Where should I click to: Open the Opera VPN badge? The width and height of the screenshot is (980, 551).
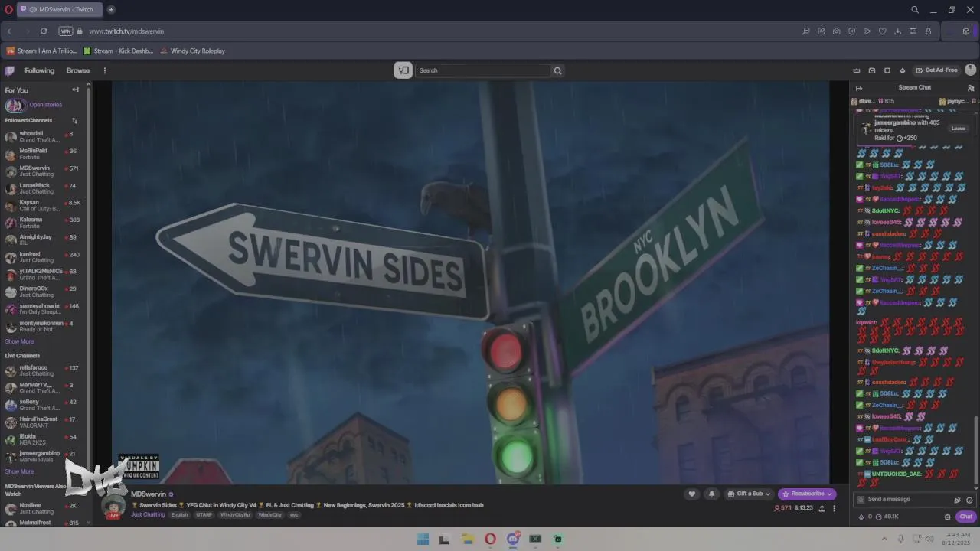click(x=65, y=31)
